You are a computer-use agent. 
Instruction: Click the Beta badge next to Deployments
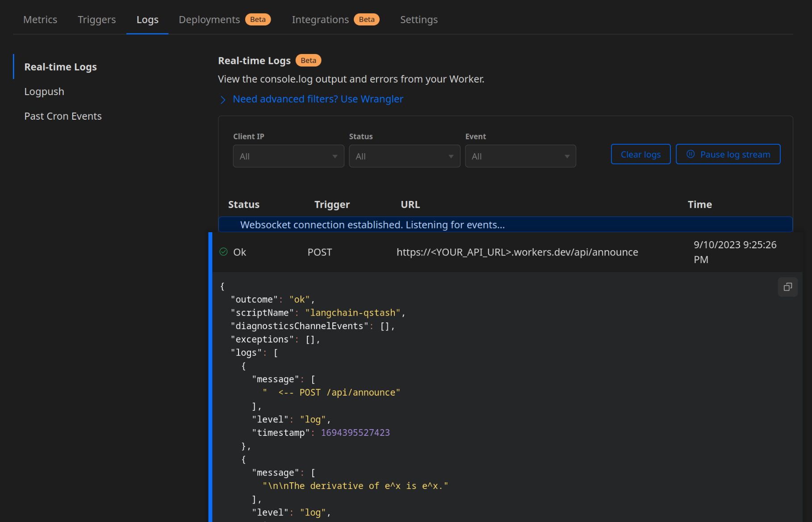pyautogui.click(x=258, y=20)
